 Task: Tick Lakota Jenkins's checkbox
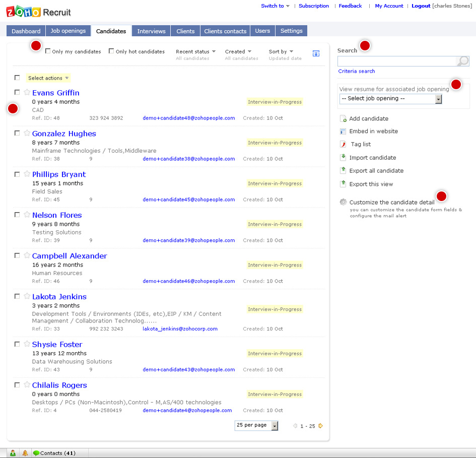coord(17,296)
